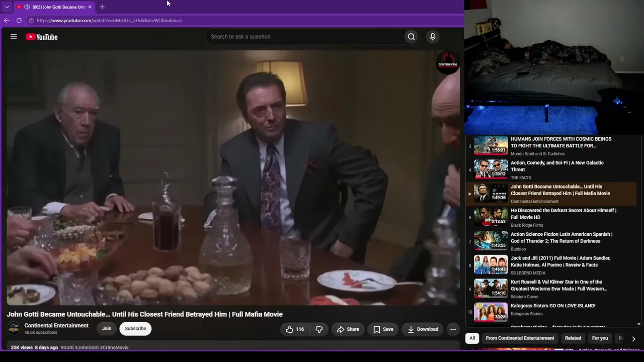Open Humans Join Forces video thumbnail
Screen dimensions: 644x362
[x=491, y=146]
